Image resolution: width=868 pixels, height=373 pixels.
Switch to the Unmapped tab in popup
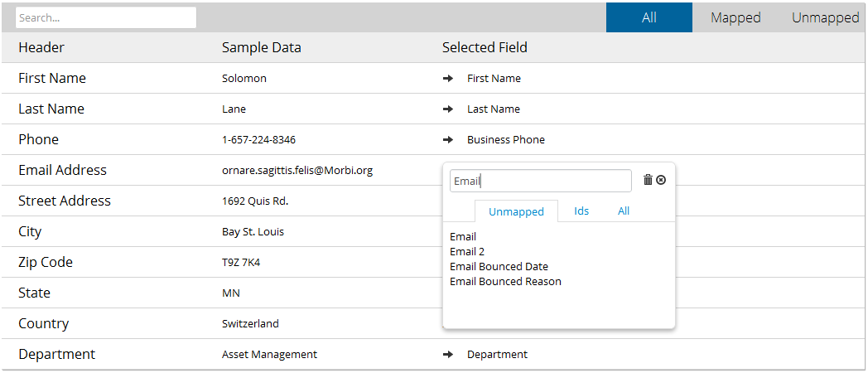point(516,211)
